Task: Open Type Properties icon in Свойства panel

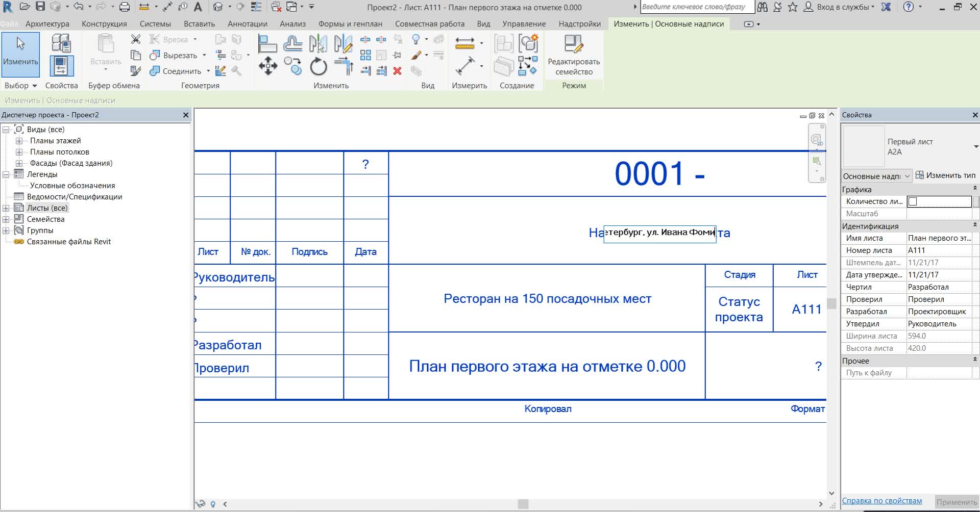Action: 61,43
